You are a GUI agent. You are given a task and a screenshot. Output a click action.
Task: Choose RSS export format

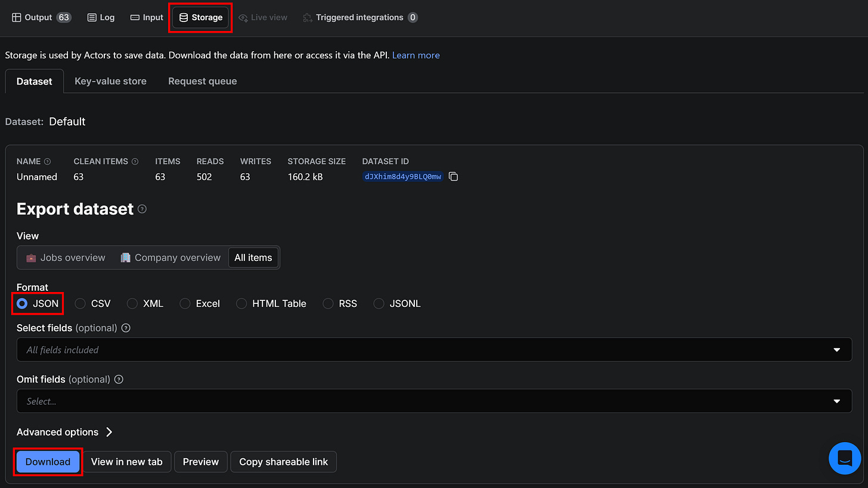340,304
